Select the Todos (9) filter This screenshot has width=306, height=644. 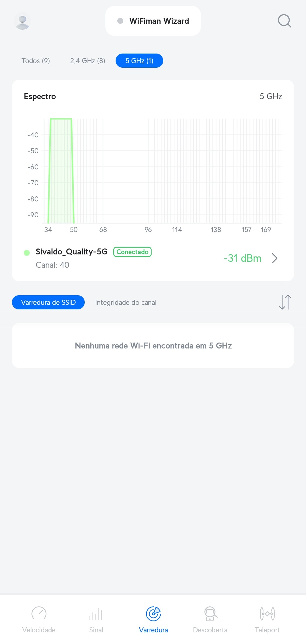[x=36, y=61]
